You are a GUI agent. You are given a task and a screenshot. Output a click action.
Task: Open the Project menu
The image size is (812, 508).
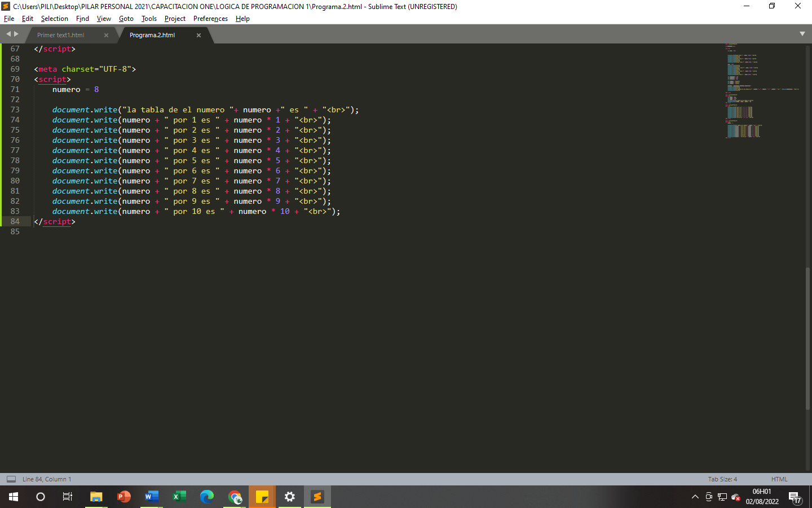click(x=175, y=19)
